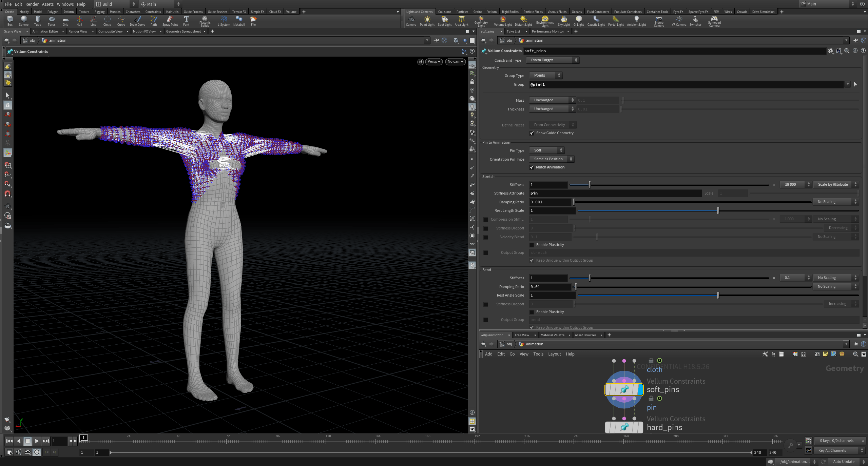The width and height of the screenshot is (868, 466).
Task: Toggle Show Guide Geometry off
Action: (x=532, y=133)
